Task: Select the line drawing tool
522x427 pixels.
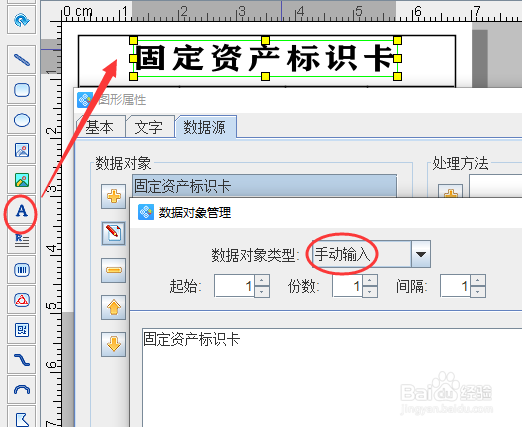Action: pyautogui.click(x=22, y=60)
